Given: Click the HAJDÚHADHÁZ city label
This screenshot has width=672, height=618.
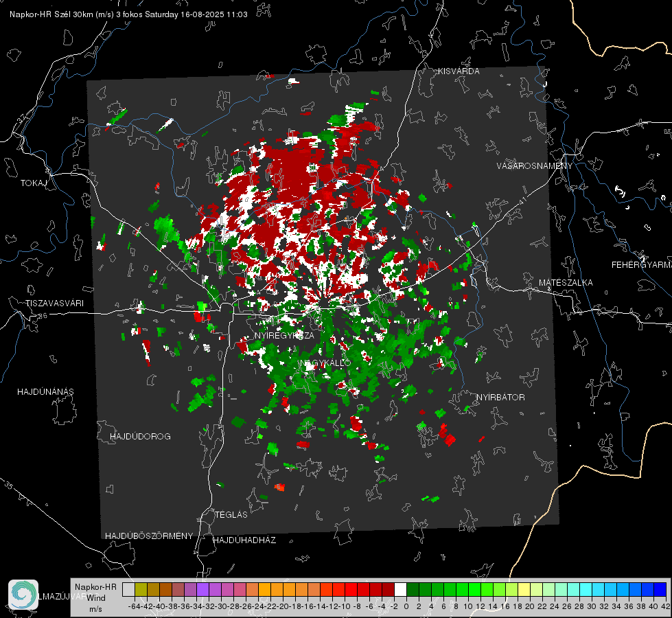Looking at the screenshot, I should [244, 540].
